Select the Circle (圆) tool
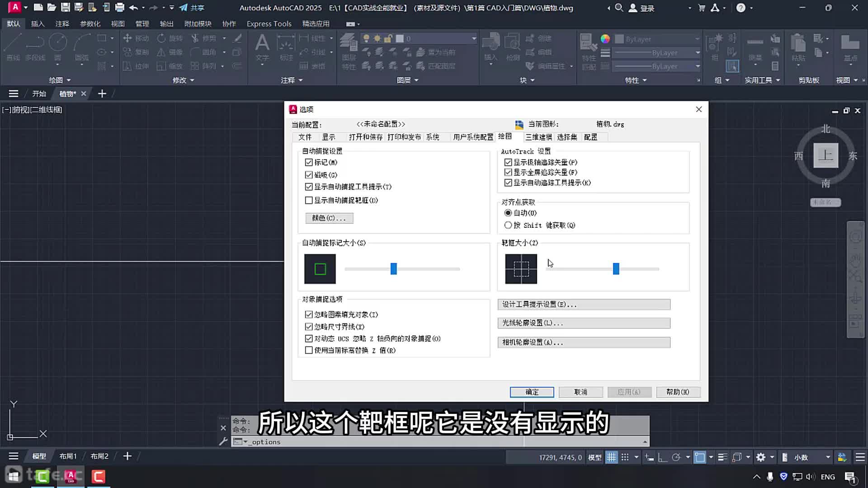This screenshot has height=488, width=868. (x=58, y=47)
